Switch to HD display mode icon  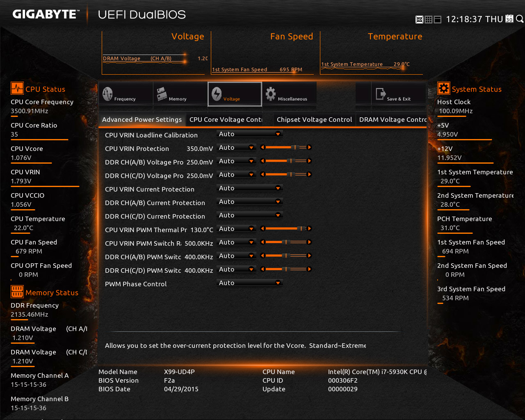[419, 19]
